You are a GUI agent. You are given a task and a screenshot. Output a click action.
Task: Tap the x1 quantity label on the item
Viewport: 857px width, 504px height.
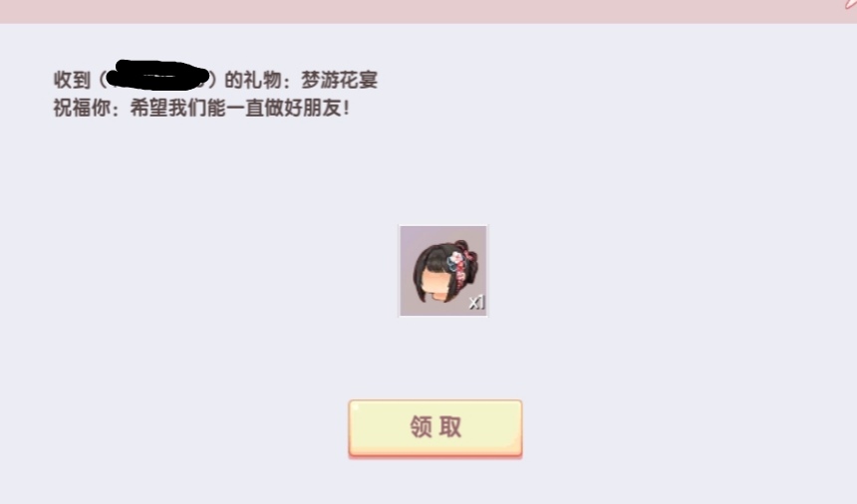click(x=476, y=302)
